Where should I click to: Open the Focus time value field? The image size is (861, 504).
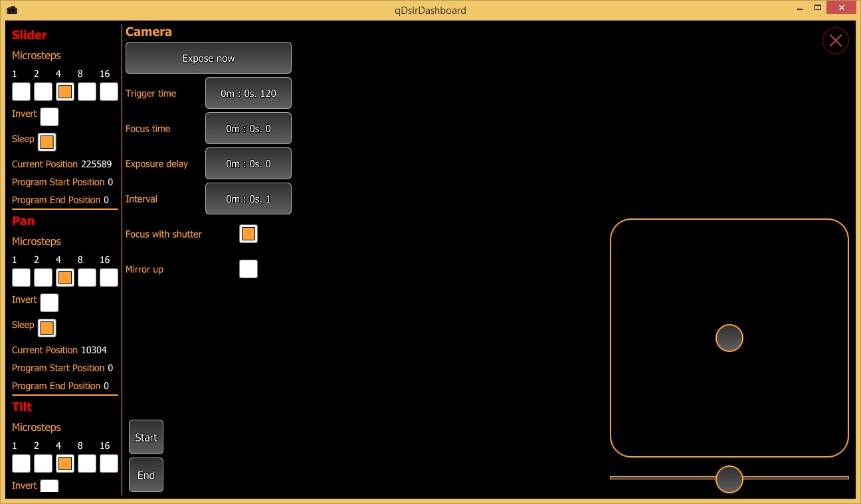click(x=248, y=128)
